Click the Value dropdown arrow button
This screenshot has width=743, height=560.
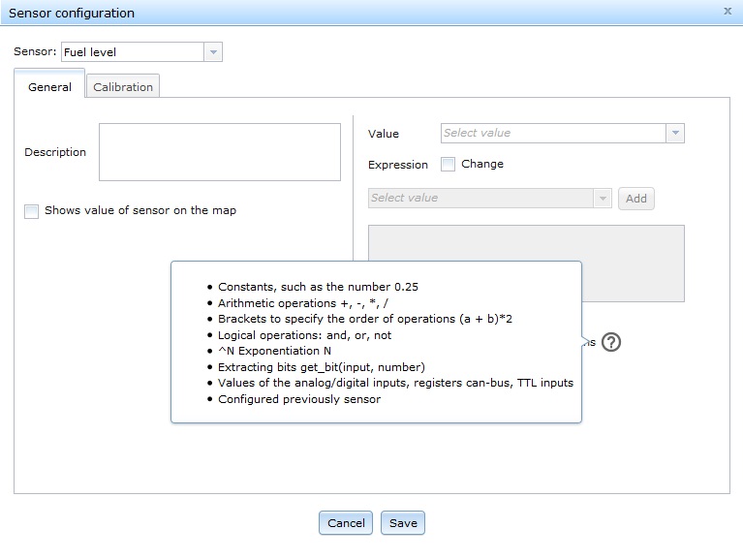point(675,133)
